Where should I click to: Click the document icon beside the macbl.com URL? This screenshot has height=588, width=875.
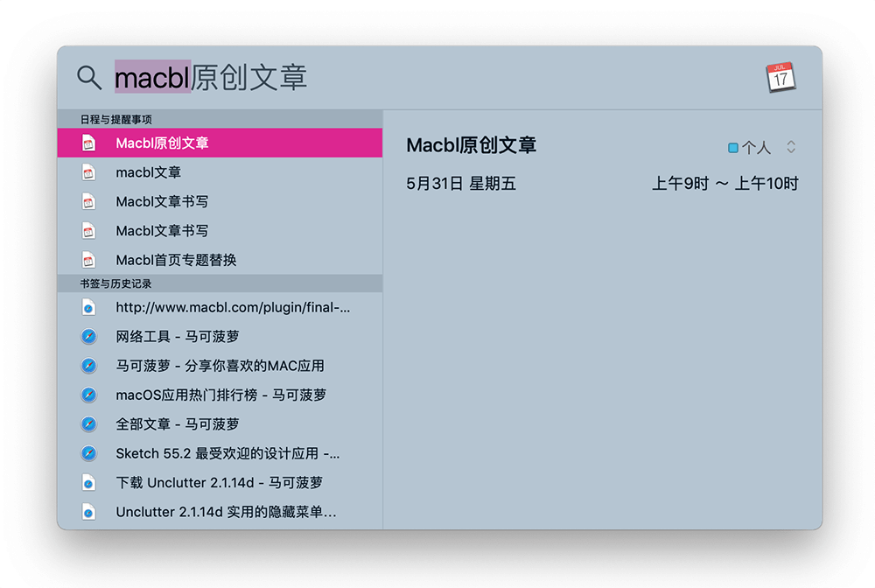(x=88, y=307)
